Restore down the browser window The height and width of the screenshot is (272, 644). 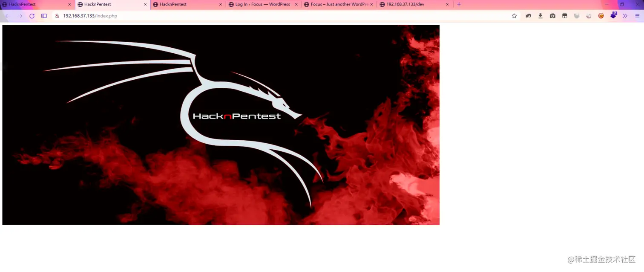coord(622,4)
